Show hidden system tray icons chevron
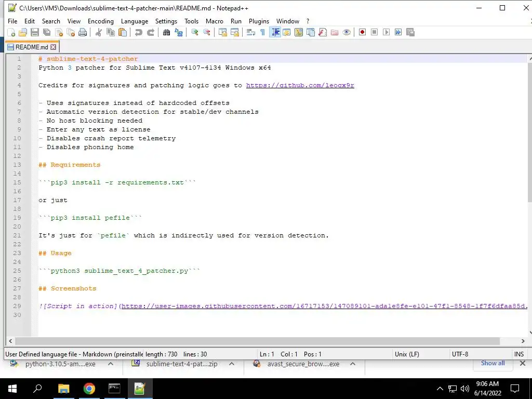The image size is (532, 399). click(440, 389)
